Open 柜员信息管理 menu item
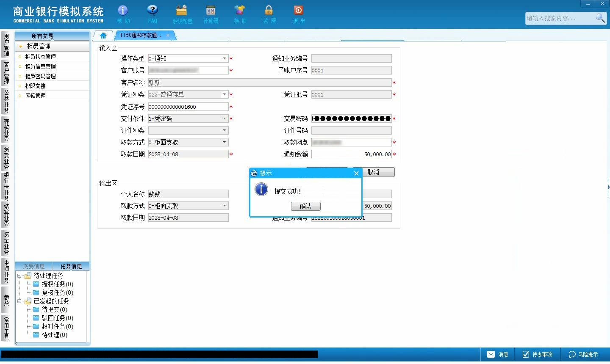The width and height of the screenshot is (610, 364). 40,66
